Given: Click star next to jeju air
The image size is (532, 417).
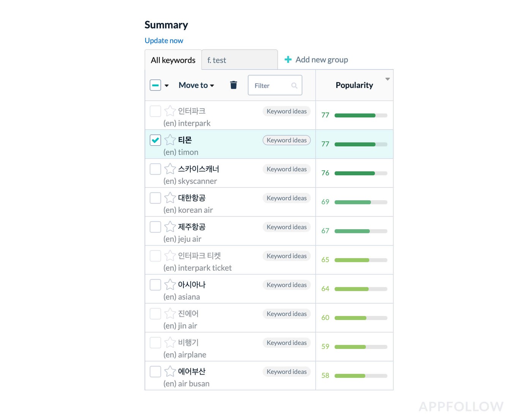Looking at the screenshot, I should (170, 227).
